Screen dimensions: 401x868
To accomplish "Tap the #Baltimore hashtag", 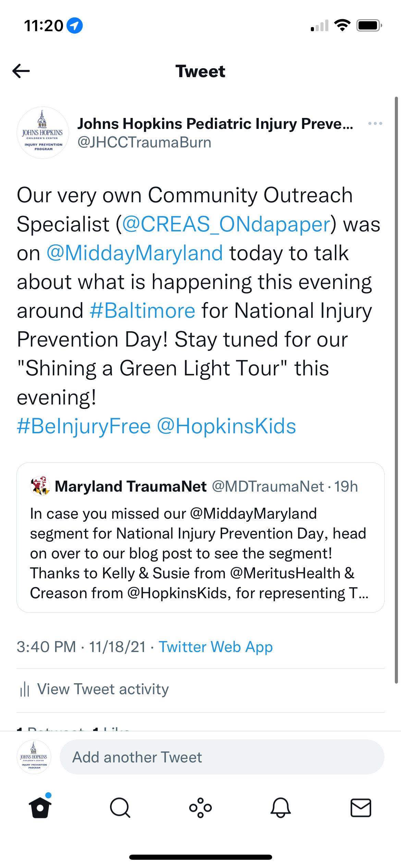I will 143,311.
